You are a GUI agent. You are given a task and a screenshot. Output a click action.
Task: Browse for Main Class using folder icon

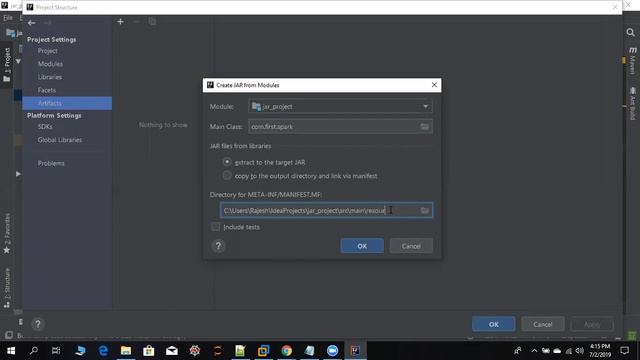click(x=424, y=127)
